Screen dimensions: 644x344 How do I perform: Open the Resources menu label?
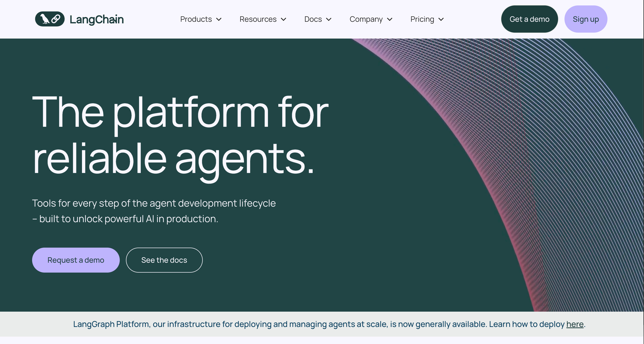coord(258,19)
